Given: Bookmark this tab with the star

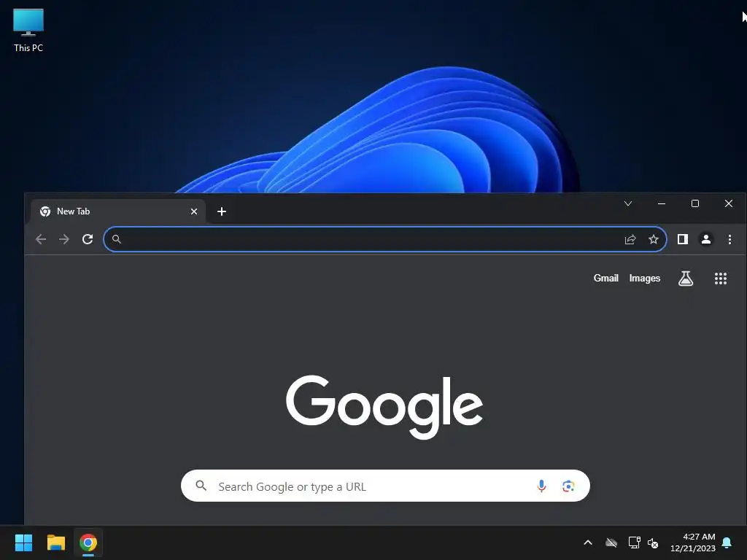Looking at the screenshot, I should pyautogui.click(x=653, y=239).
